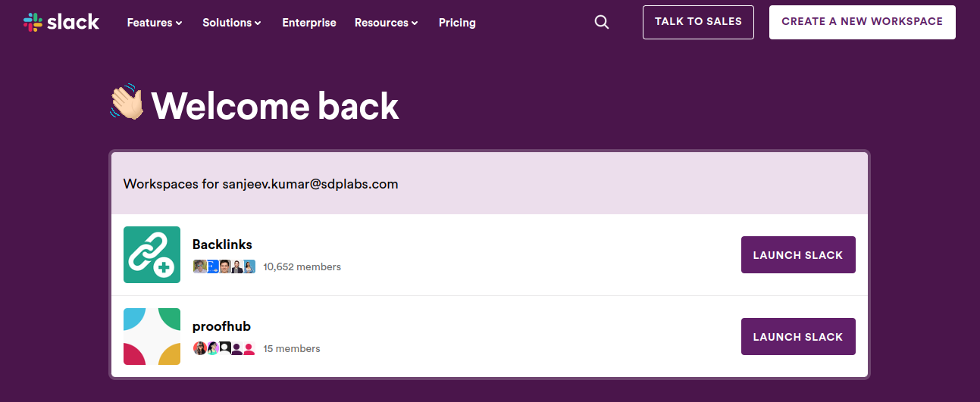Launch Slack for proofhub workspace

click(x=798, y=337)
